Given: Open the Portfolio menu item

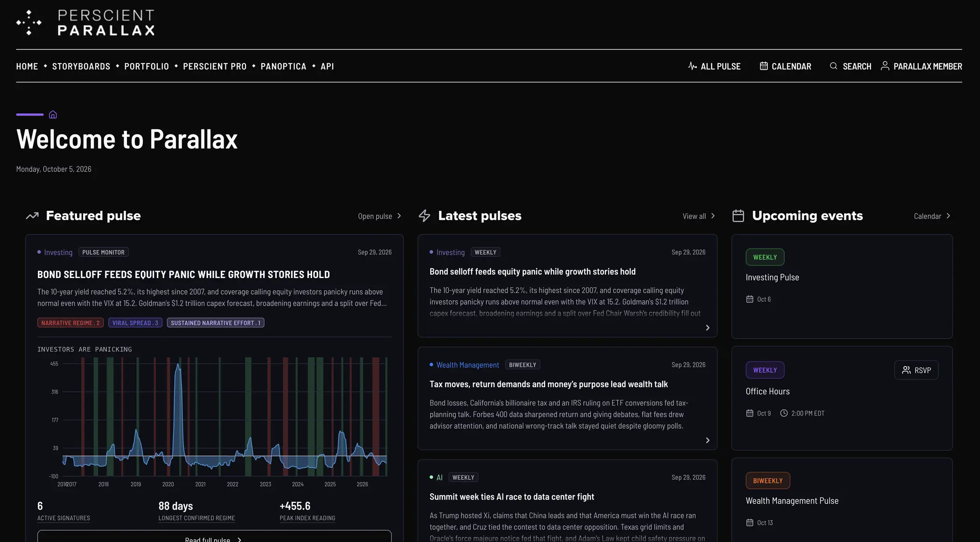Looking at the screenshot, I should [147, 66].
